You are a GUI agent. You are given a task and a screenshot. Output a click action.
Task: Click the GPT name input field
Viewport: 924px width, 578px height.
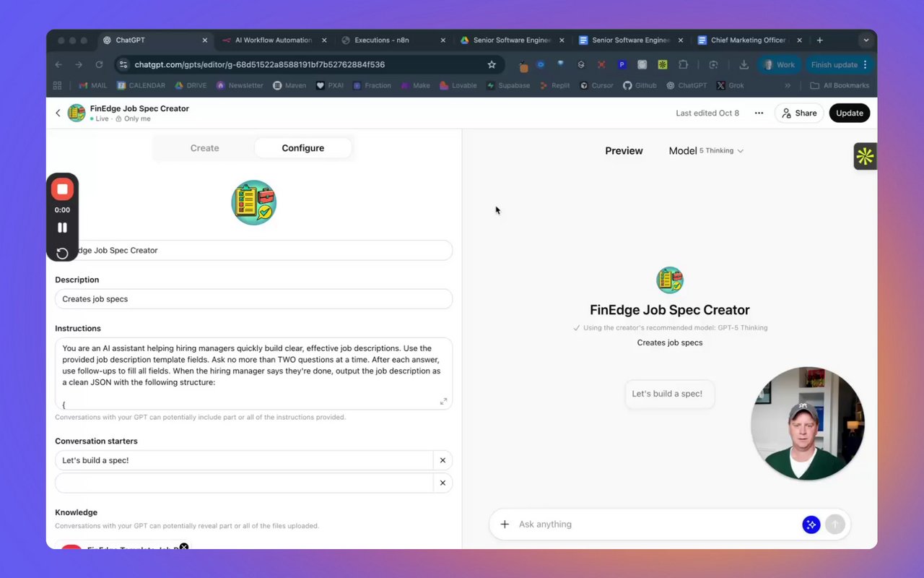click(253, 250)
